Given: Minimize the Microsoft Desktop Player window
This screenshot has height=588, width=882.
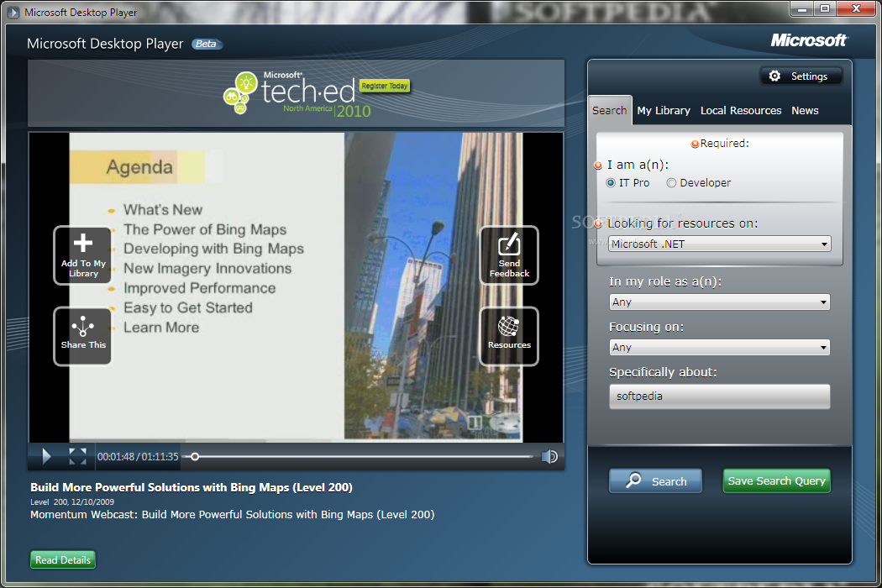Looking at the screenshot, I should 803,8.
